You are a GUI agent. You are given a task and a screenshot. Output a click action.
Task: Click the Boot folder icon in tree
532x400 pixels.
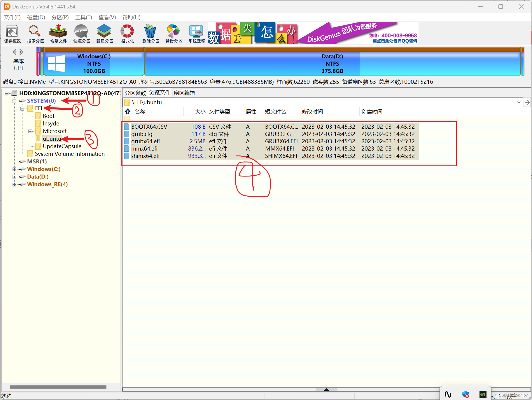(38, 116)
